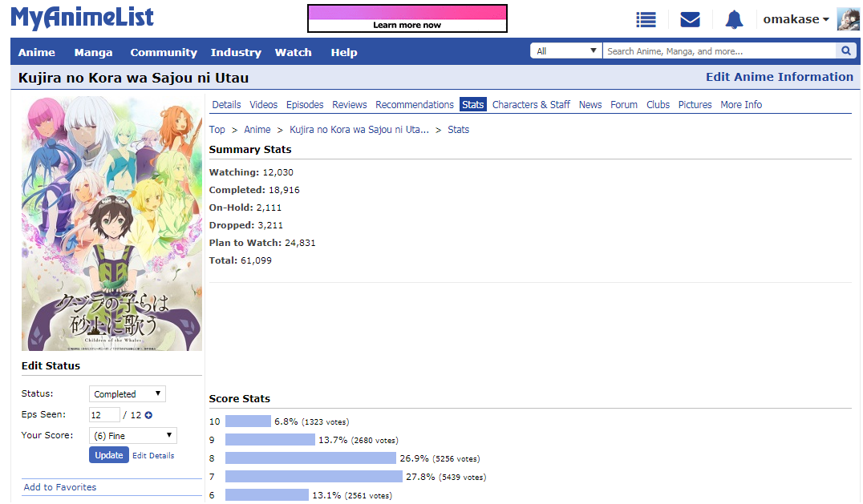This screenshot has height=504, width=863.
Task: Click the 2561 votes text
Action: point(368,496)
